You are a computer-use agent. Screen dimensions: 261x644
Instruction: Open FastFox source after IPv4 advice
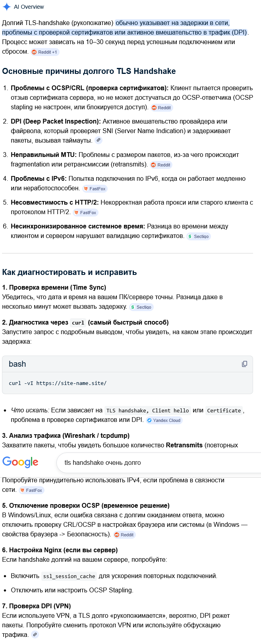point(31,490)
